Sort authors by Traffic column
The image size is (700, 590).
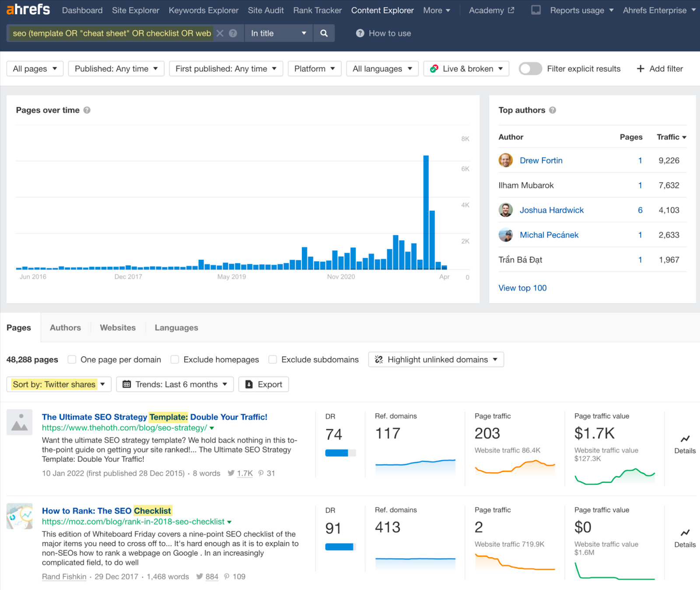coord(671,137)
